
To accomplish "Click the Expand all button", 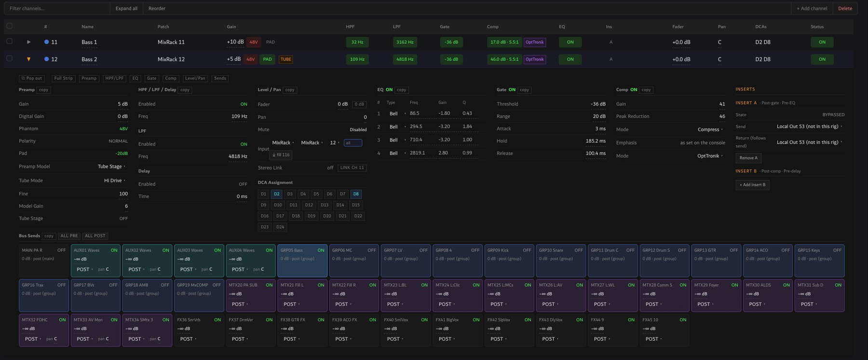I will (126, 8).
